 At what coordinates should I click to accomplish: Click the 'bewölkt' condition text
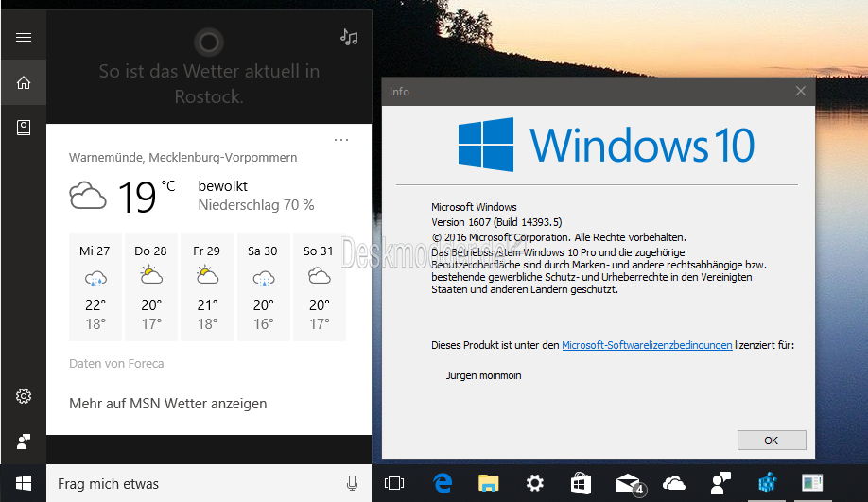pos(222,186)
